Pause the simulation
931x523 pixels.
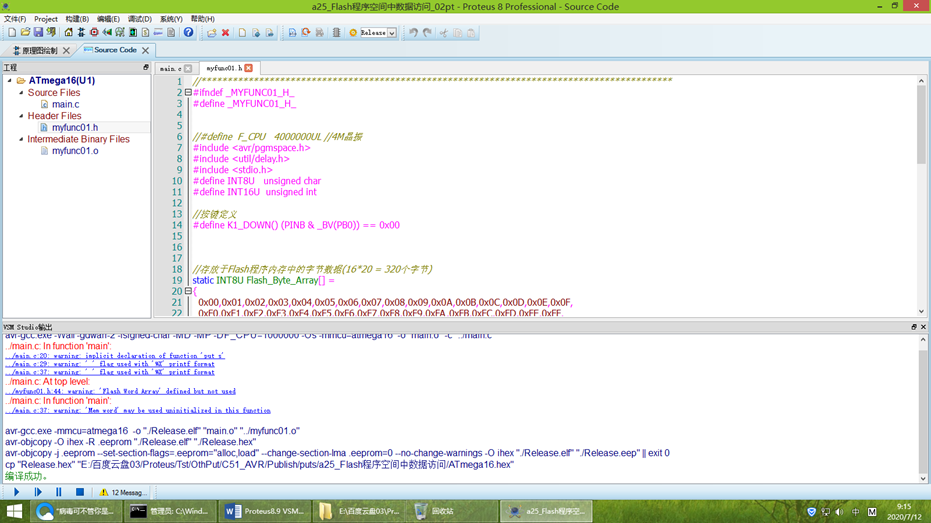tap(59, 492)
